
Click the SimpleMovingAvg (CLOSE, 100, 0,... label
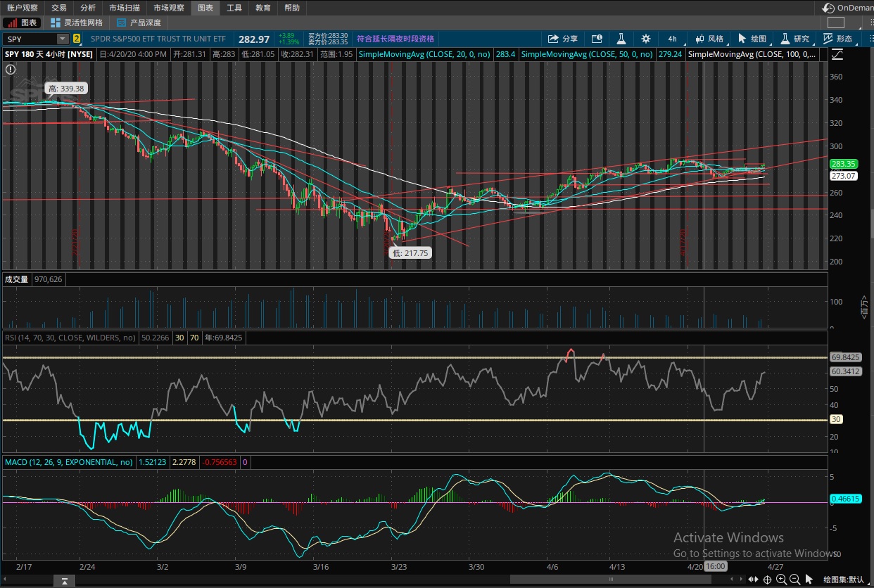click(x=753, y=54)
